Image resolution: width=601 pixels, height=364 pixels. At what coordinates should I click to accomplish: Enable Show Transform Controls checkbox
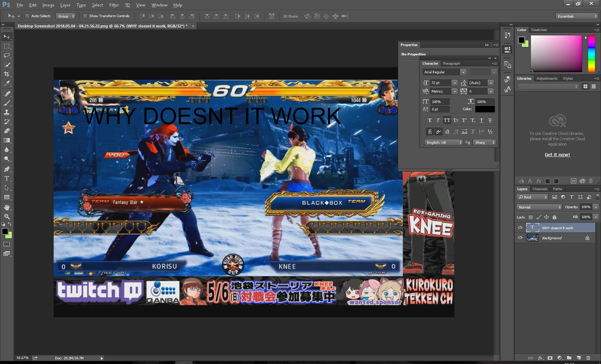85,16
